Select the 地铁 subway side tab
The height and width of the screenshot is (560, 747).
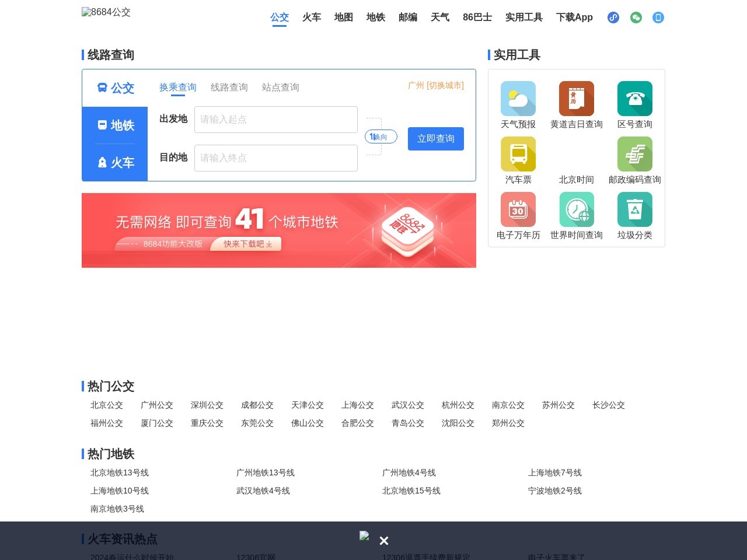tap(115, 125)
